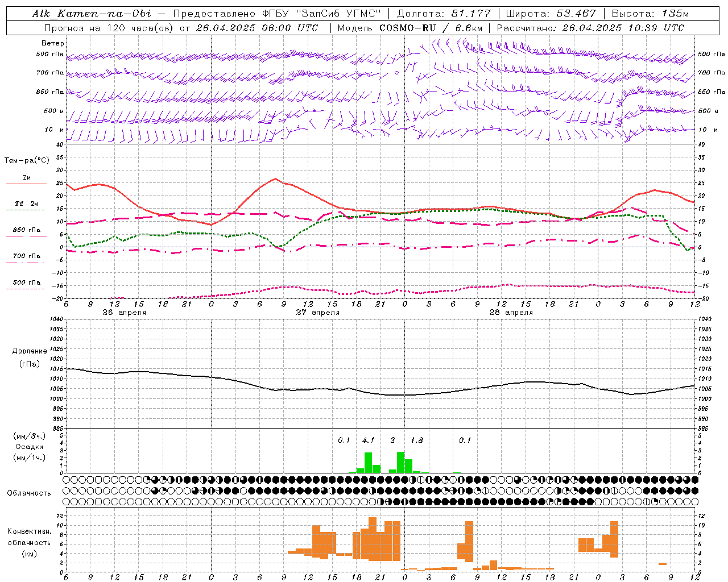Click the elevation text "Высота: 135м"
The image size is (728, 582).
click(x=650, y=14)
